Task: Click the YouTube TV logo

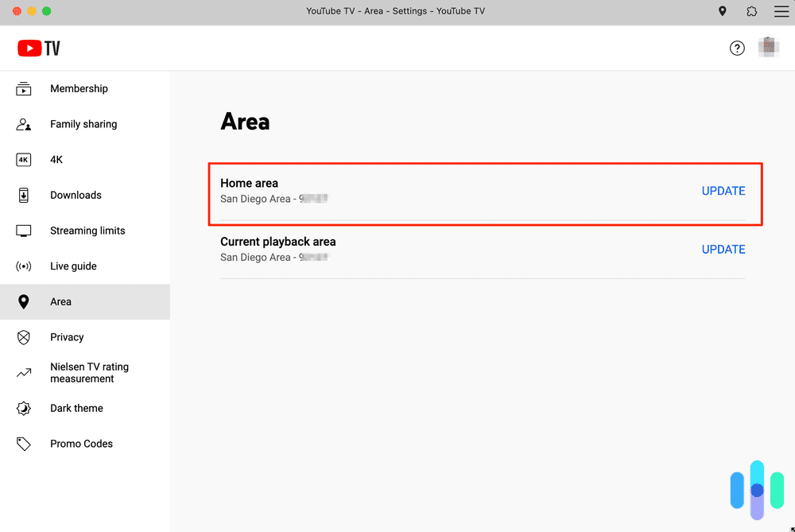Action: (38, 48)
